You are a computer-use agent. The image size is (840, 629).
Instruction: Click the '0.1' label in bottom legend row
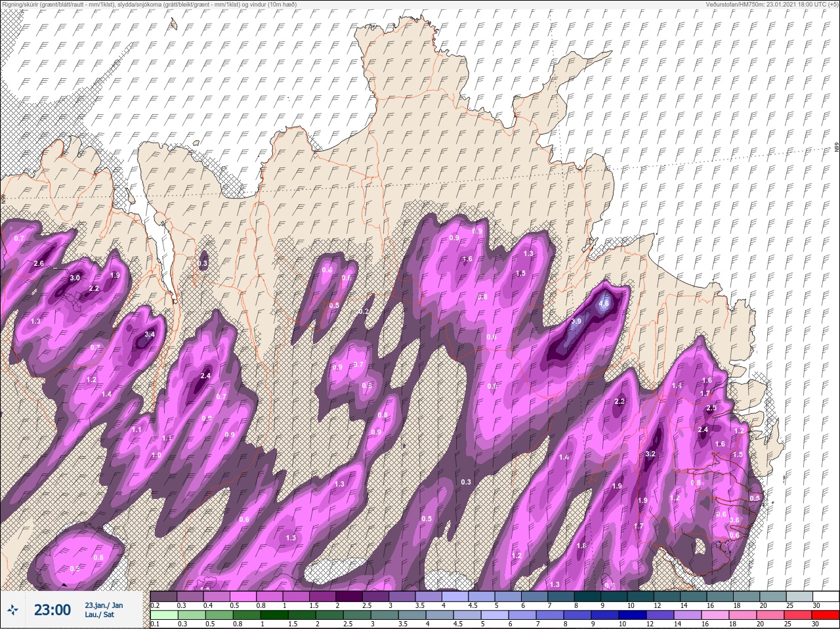[155, 624]
